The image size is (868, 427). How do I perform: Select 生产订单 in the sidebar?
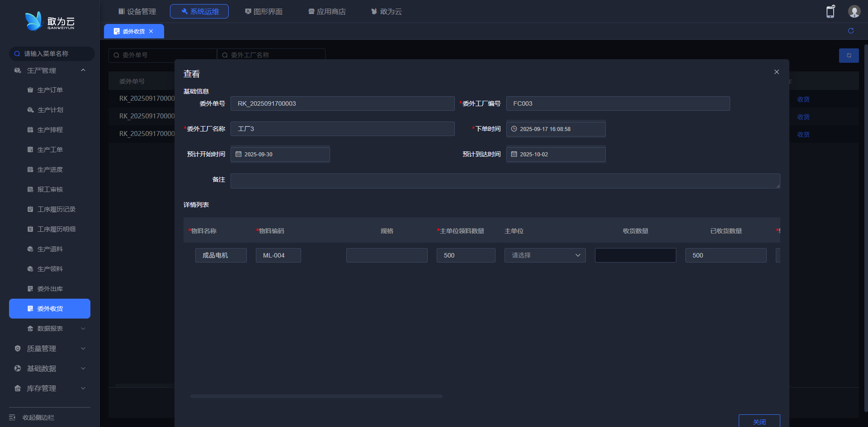click(50, 90)
